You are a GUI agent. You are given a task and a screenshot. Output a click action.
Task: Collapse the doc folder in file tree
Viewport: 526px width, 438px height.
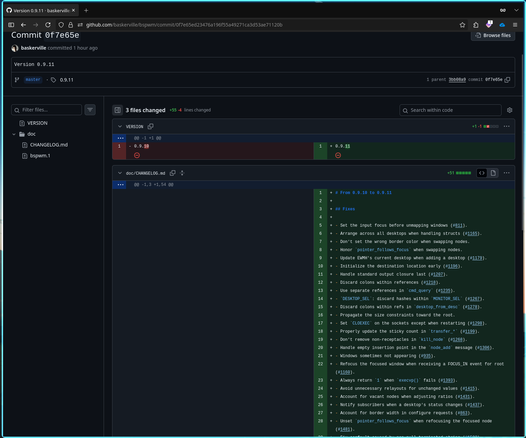[x=14, y=134]
